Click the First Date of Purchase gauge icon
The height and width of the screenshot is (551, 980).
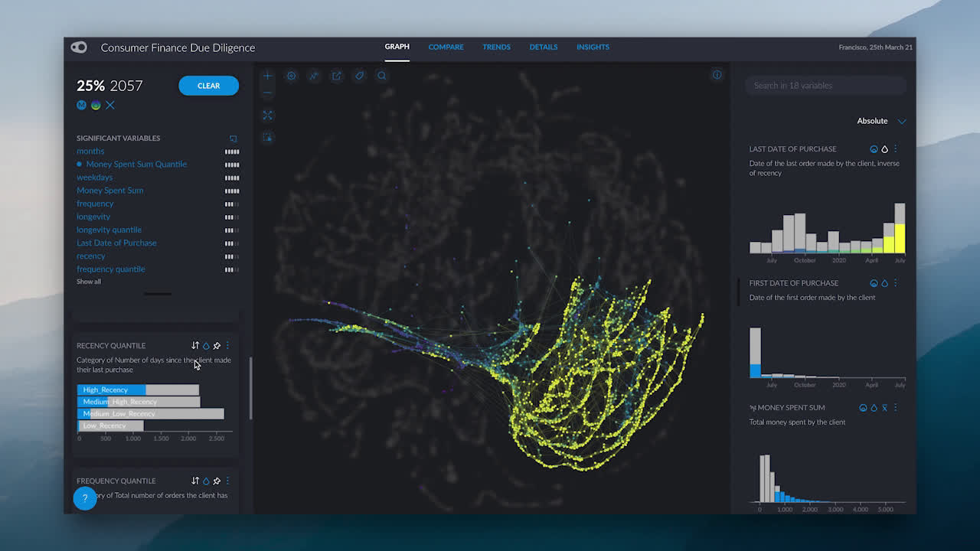point(874,283)
